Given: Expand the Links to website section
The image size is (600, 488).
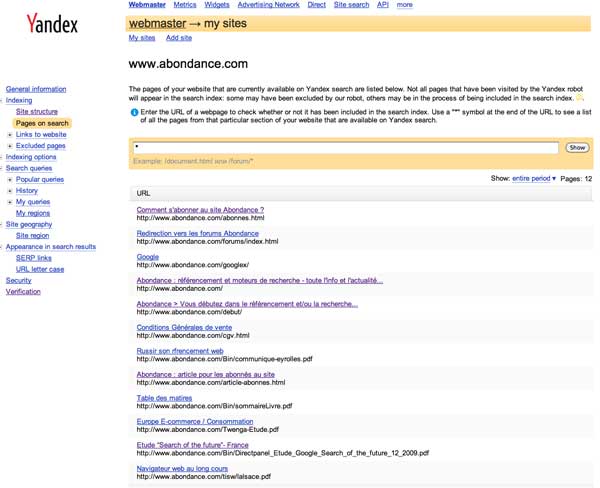Looking at the screenshot, I should (x=10, y=135).
